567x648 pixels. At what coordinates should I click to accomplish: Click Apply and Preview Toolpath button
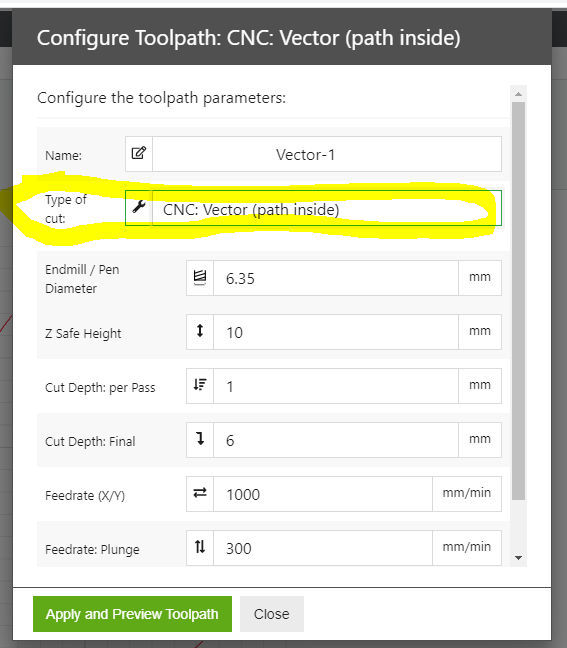[132, 614]
